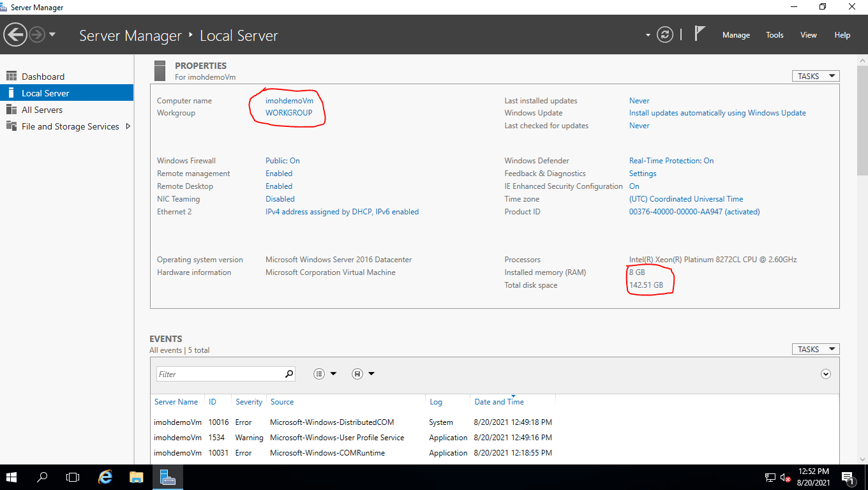Click Remote management Enabled link
868x490 pixels.
[x=279, y=174]
